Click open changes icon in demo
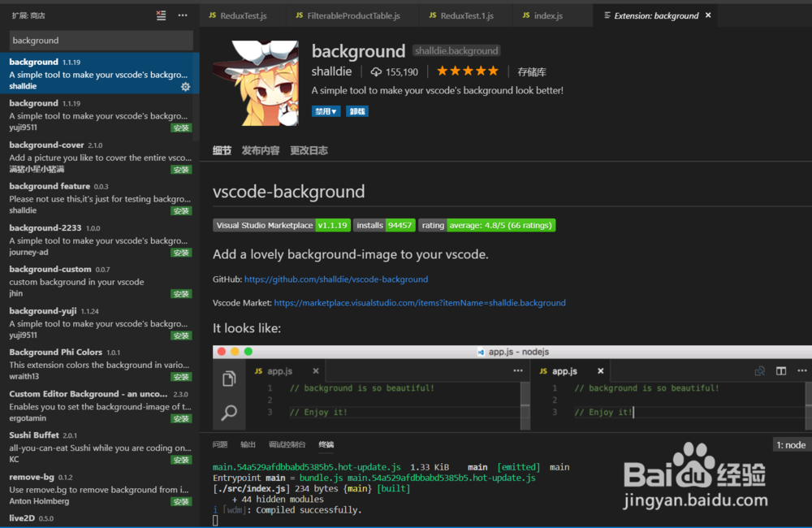812x528 pixels. pyautogui.click(x=760, y=370)
